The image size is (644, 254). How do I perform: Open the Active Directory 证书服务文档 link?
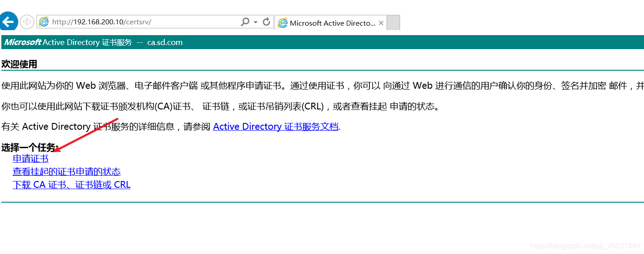click(x=275, y=127)
